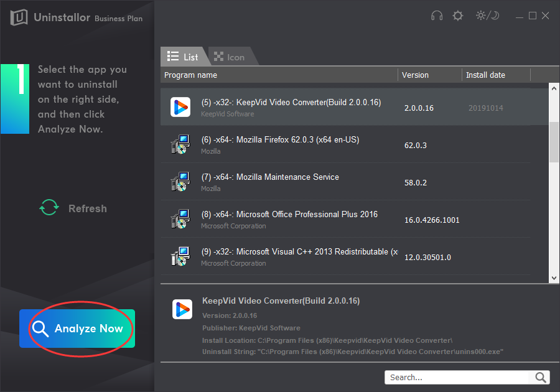Click install date 20191014

coord(486,108)
